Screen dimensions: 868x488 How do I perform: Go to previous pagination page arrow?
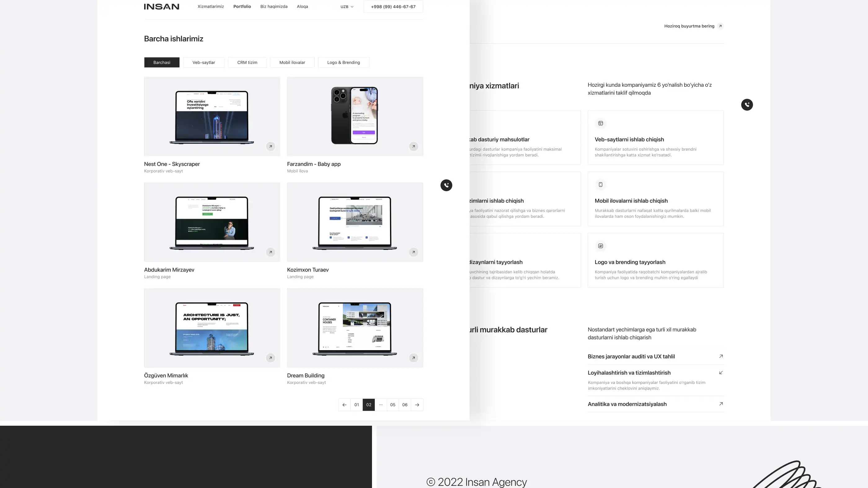[344, 405]
